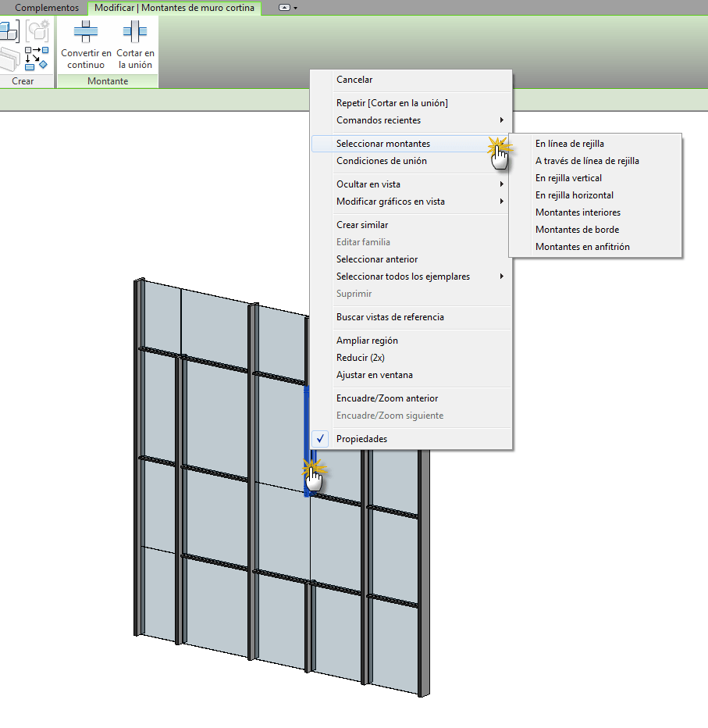The height and width of the screenshot is (728, 708).
Task: Select Ampliar región zoom option
Action: (x=411, y=341)
